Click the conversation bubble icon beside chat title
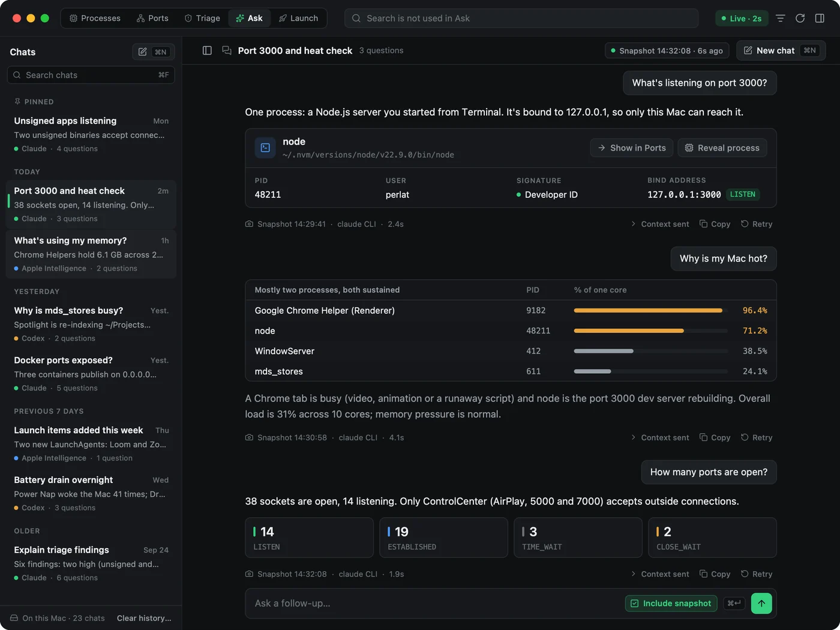Screen dimensions: 840x630 pos(227,50)
